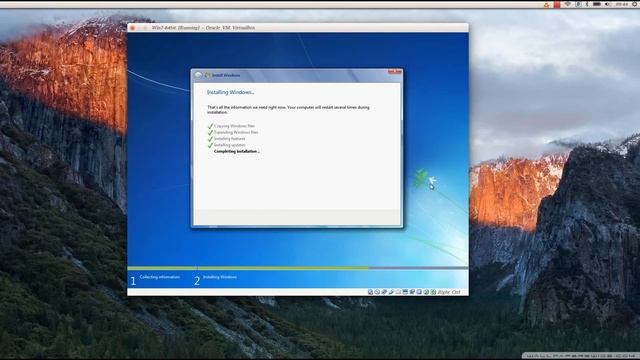640x360 pixels.
Task: Open the volume control in top panel
Action: click(x=607, y=4)
